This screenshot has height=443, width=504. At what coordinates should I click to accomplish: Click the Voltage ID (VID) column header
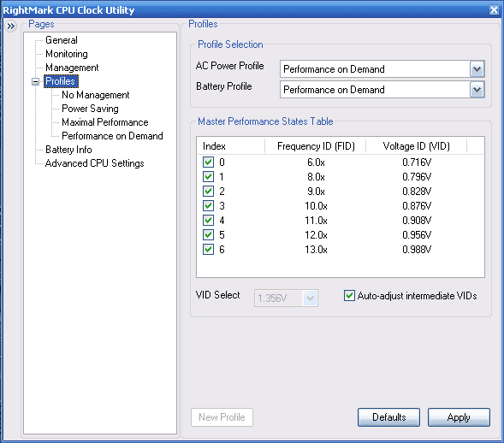[416, 146]
